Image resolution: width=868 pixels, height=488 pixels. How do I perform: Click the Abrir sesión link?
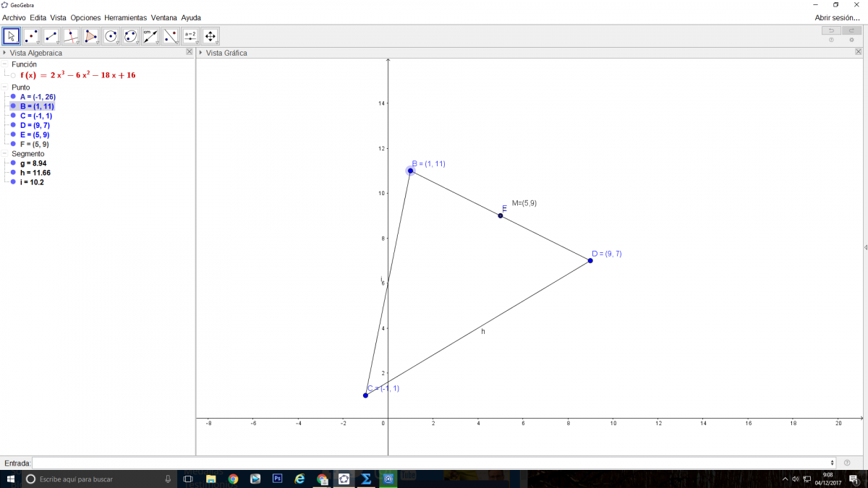point(837,17)
